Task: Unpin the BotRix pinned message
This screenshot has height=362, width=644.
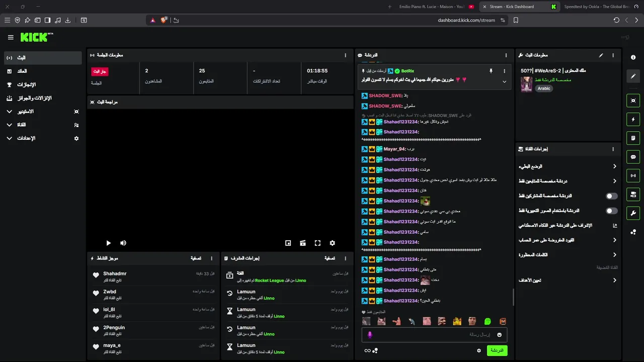Action: point(491,71)
